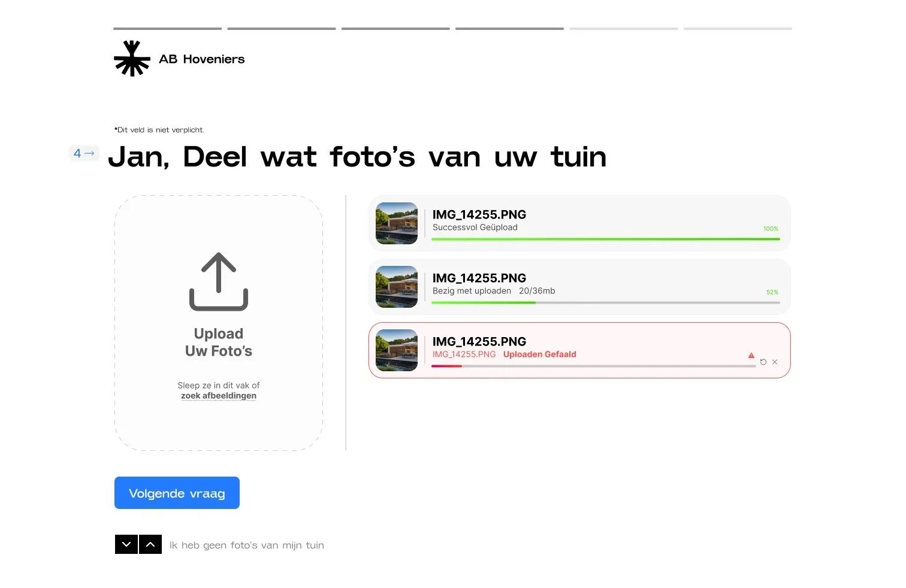Viewport: 906px width, 588px height.
Task: Go to the next question with the down arrow
Action: click(126, 544)
